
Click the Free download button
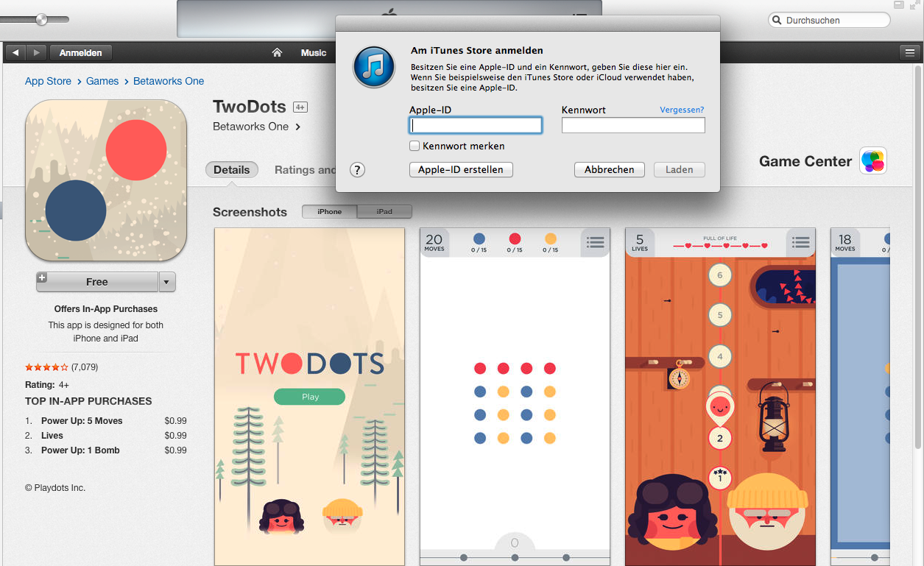97,282
